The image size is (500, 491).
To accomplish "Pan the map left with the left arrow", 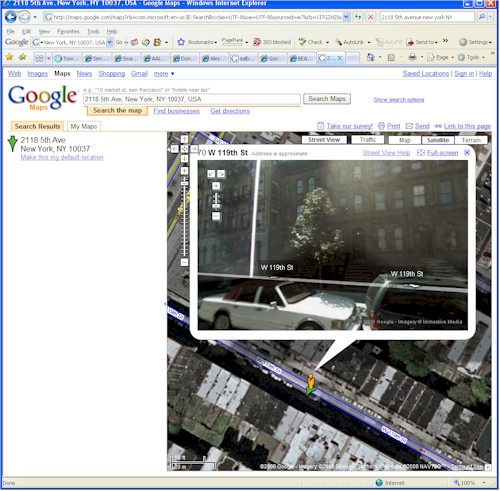I will 175,149.
